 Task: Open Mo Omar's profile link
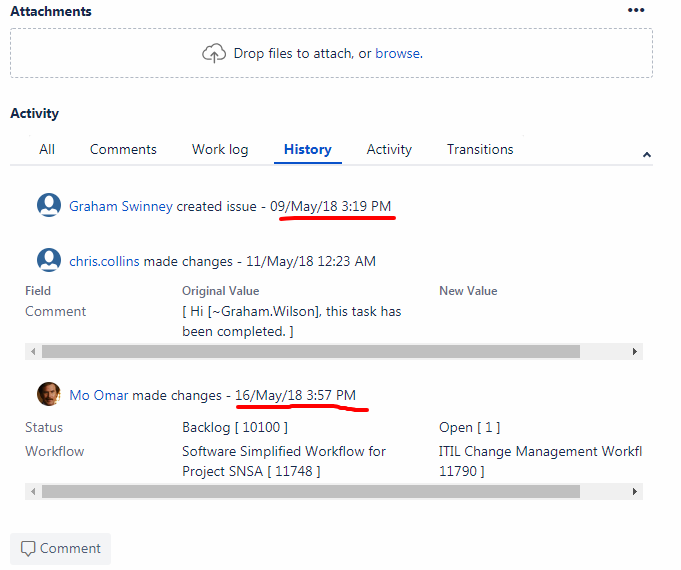(x=99, y=395)
